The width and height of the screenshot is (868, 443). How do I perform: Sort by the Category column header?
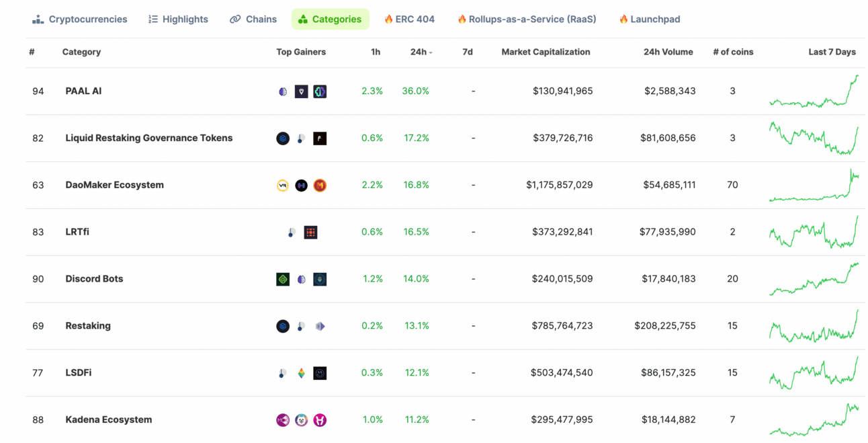coord(81,52)
